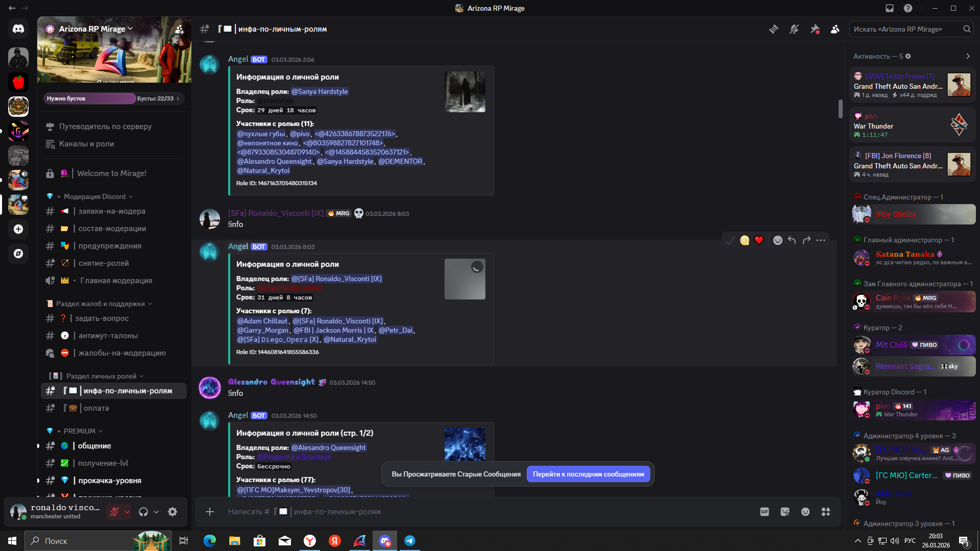The width and height of the screenshot is (980, 551).
Task: Collapse the Модерация Discord category
Action: (94, 196)
